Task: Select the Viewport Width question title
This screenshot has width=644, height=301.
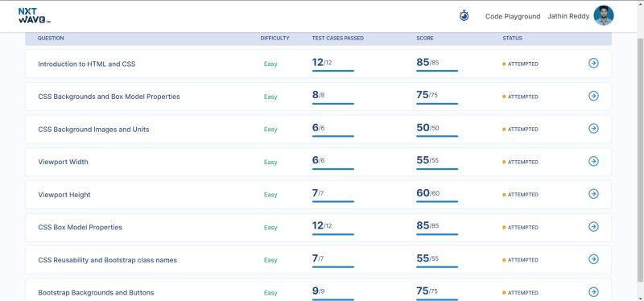Action: coord(63,162)
